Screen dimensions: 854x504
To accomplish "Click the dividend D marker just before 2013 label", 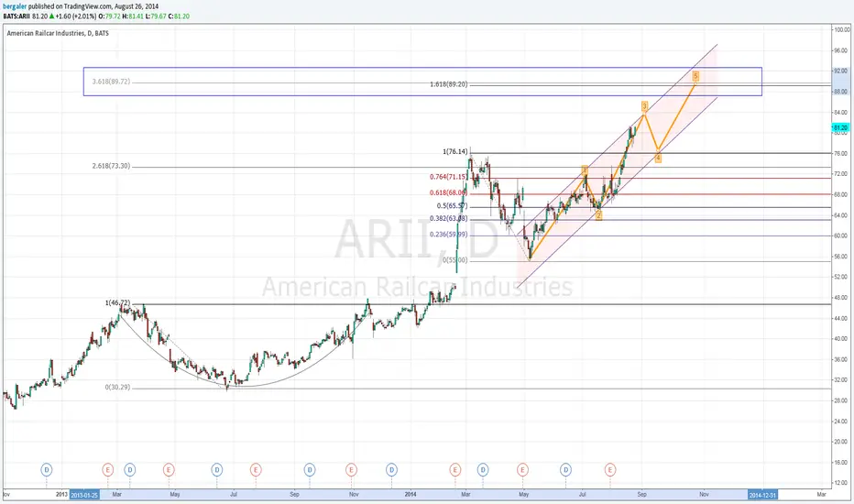I will click(47, 469).
